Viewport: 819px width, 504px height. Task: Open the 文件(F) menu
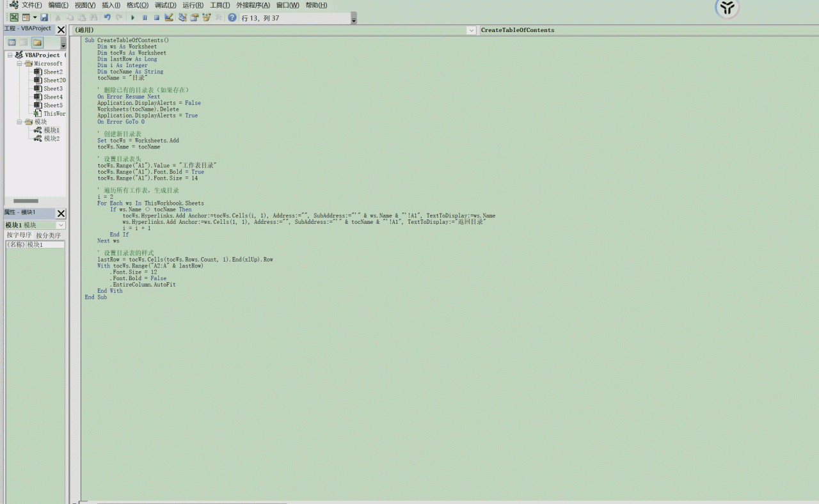pos(32,5)
